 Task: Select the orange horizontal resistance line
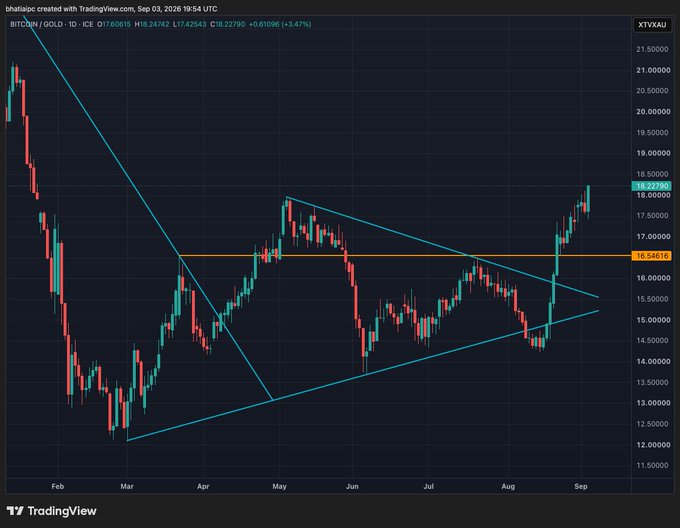(405, 256)
